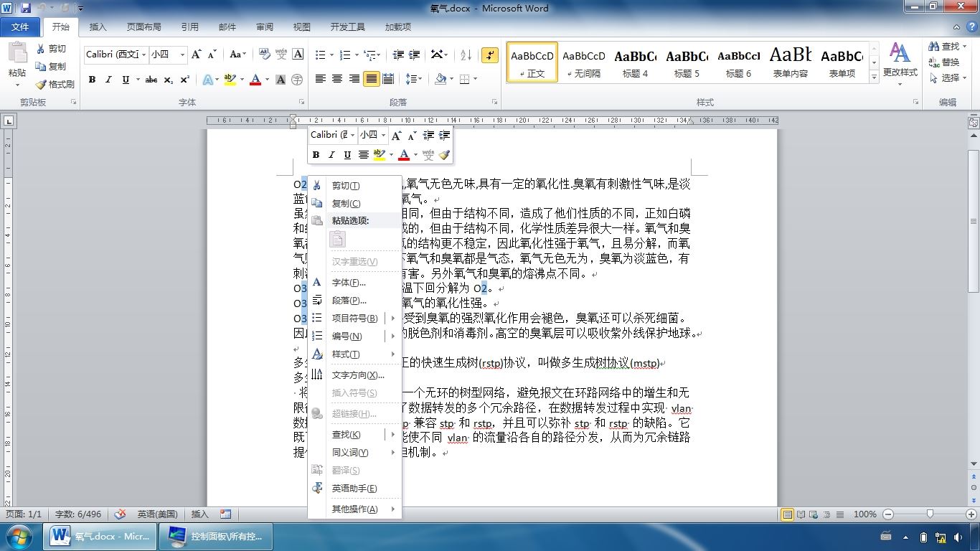Click the 剪切 (Cut) button in ribbon

(51, 49)
